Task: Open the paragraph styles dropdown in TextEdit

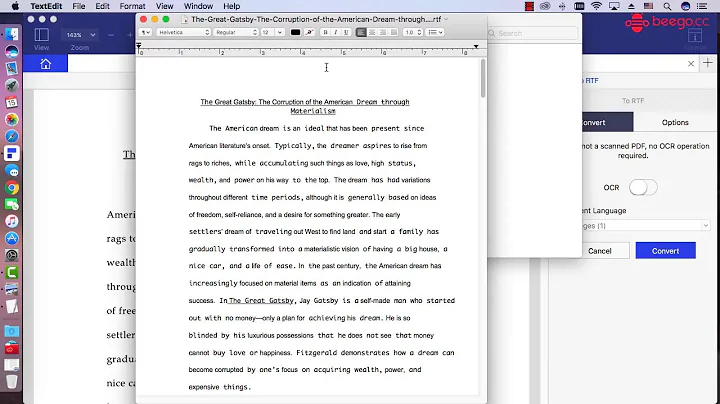Action: [x=145, y=32]
